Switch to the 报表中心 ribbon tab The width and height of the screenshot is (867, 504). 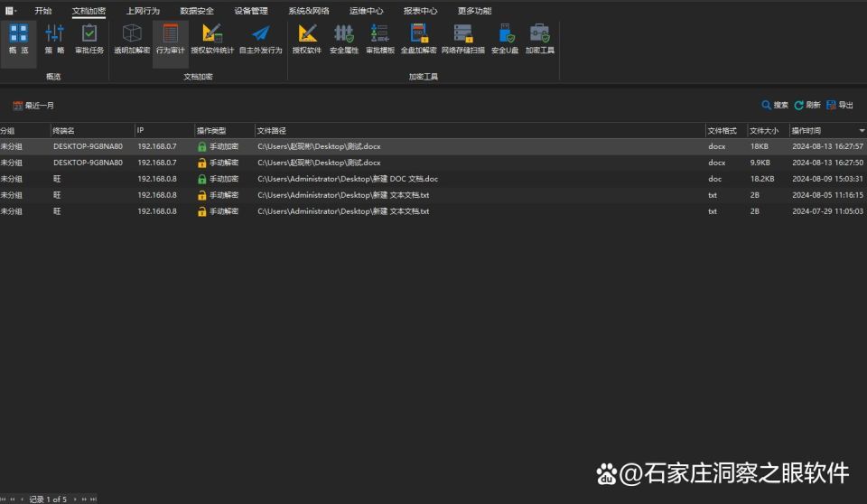click(420, 11)
